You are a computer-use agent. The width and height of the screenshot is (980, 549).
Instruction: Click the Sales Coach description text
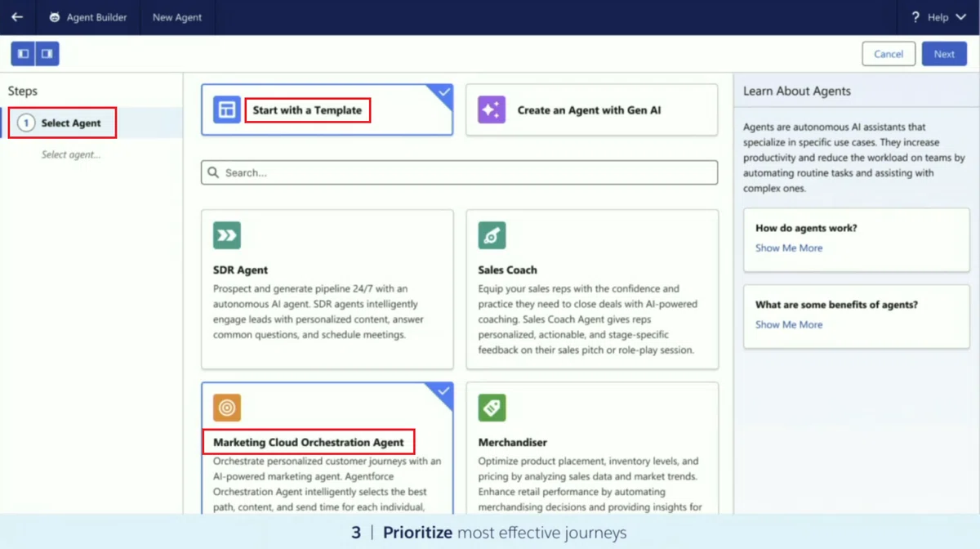coord(586,319)
